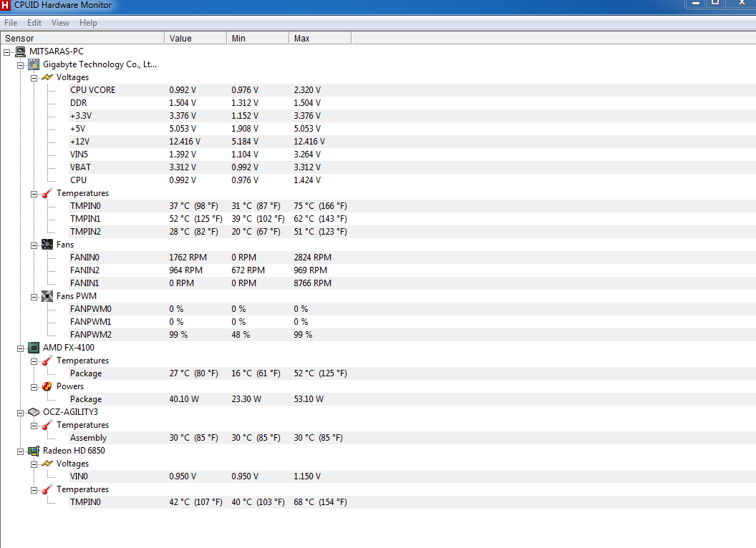Select the VIN5 row
756x548 pixels.
click(x=412, y=155)
